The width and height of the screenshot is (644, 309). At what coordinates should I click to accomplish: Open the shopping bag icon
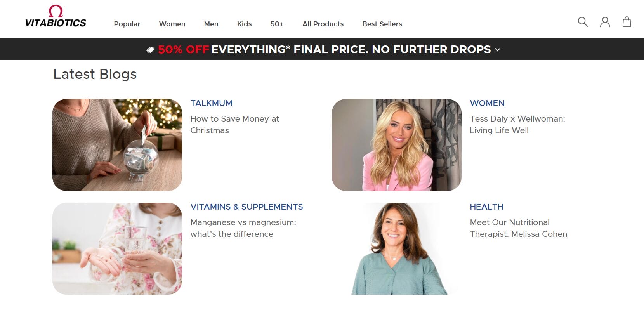pos(627,22)
